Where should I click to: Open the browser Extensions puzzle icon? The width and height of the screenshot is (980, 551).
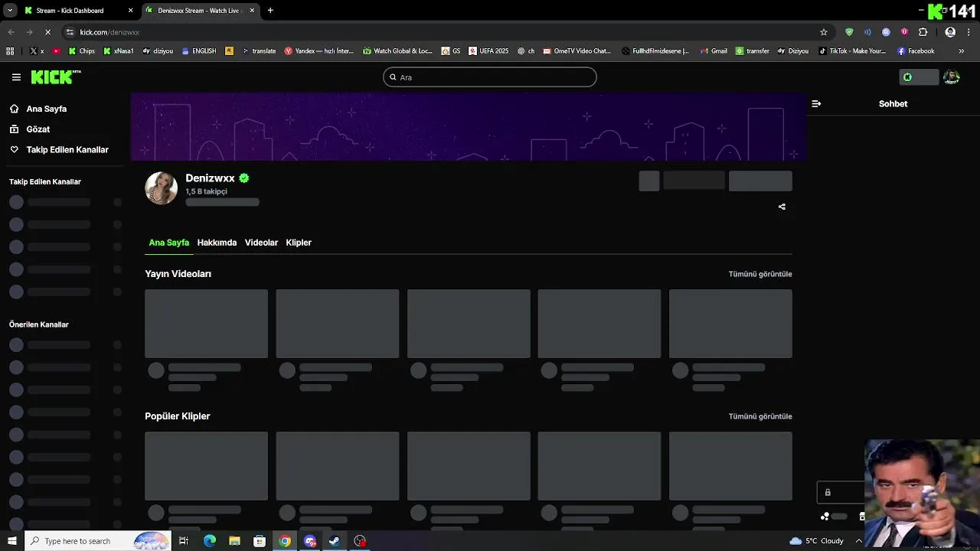tap(923, 32)
